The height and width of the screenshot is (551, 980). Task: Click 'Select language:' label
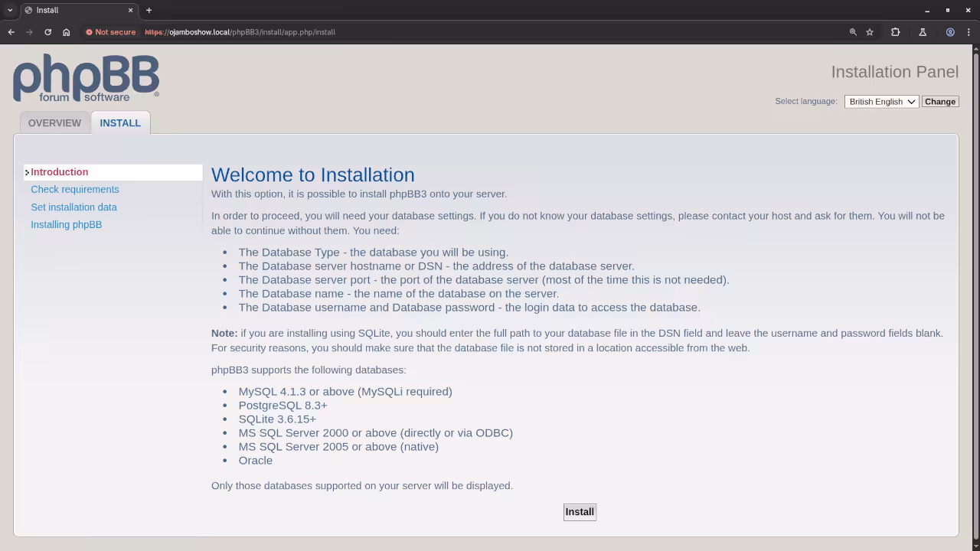[x=805, y=101]
